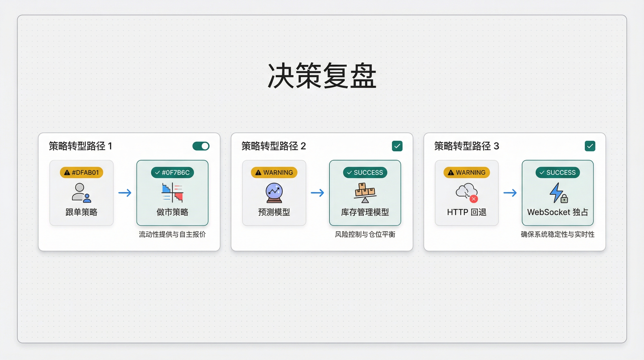Click SUCCESS badge above 库存管理模型
The width and height of the screenshot is (644, 360).
click(x=365, y=172)
